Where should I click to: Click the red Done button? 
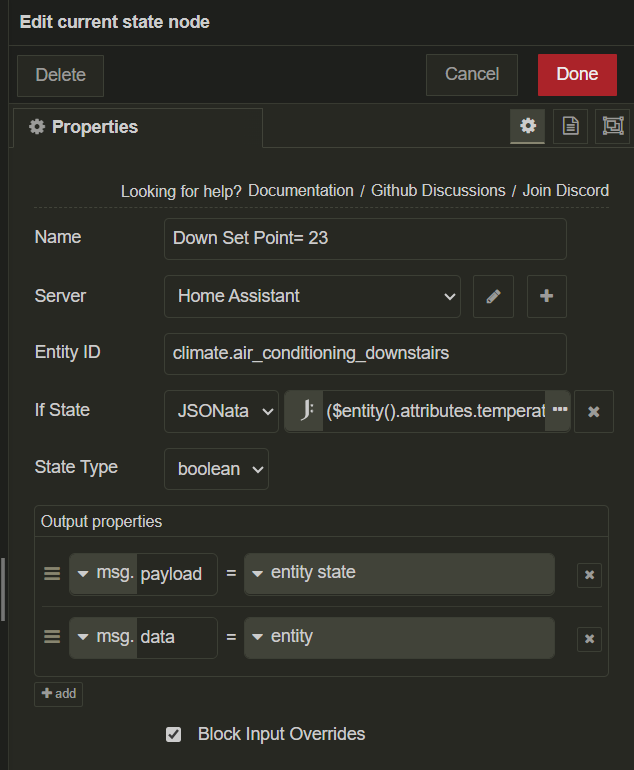[x=577, y=74]
